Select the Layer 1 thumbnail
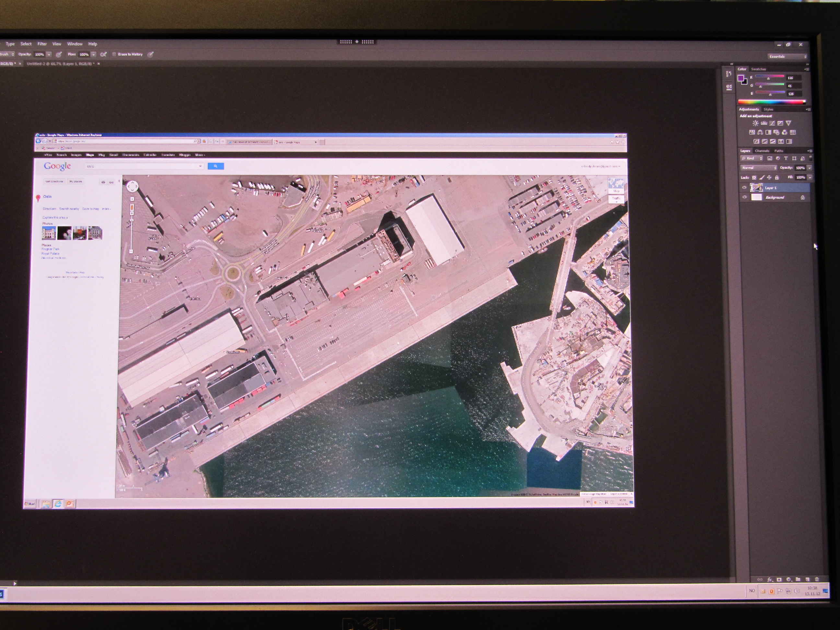Image resolution: width=840 pixels, height=630 pixels. [756, 188]
